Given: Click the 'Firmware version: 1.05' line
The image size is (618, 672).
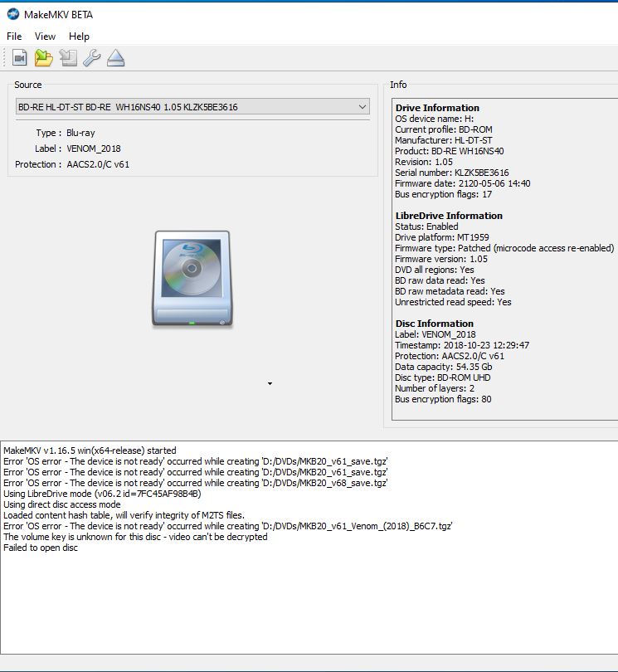Looking at the screenshot, I should pyautogui.click(x=441, y=259).
